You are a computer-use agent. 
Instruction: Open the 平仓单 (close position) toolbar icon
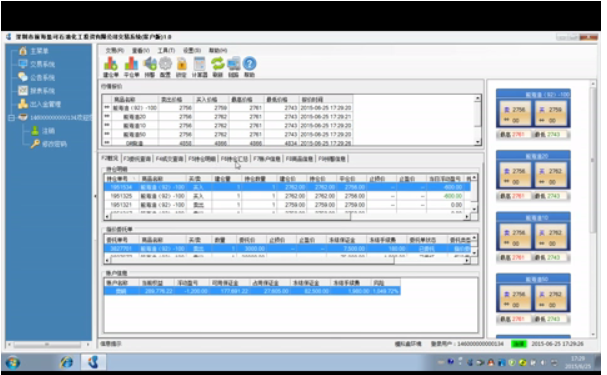click(x=131, y=67)
